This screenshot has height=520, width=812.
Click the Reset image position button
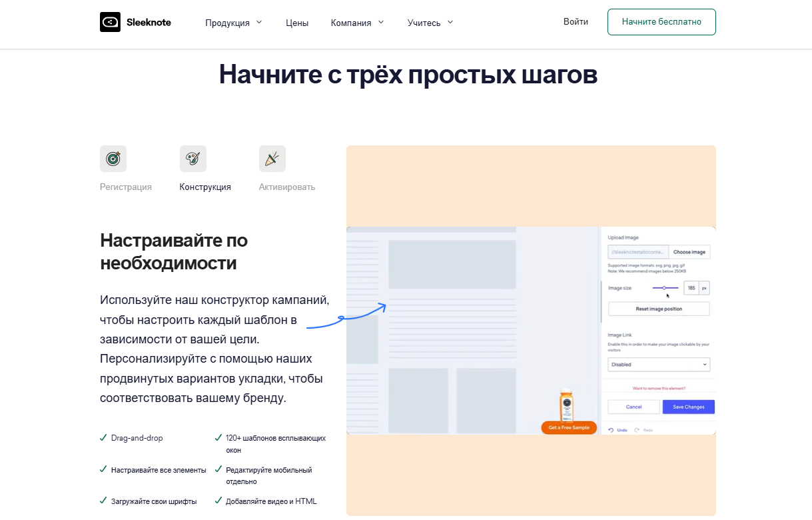[658, 309]
